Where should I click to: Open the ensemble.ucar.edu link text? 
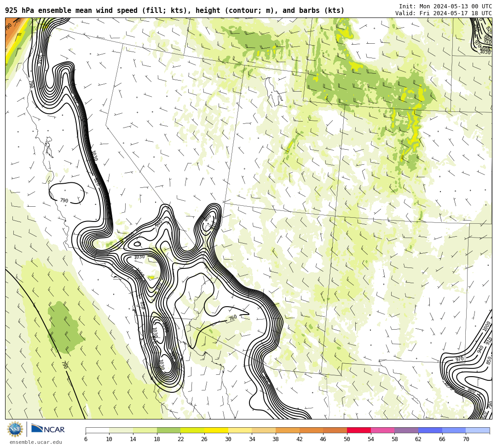tap(36, 442)
